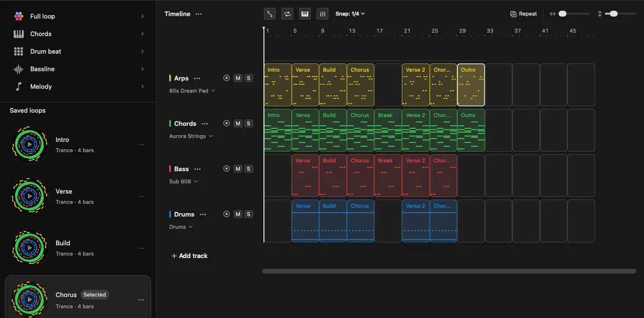Click the Full loop colorful dots icon
The height and width of the screenshot is (318, 644).
pyautogui.click(x=19, y=16)
